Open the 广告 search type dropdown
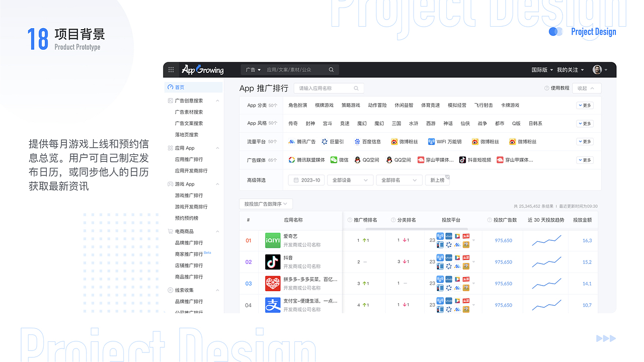The width and height of the screenshot is (644, 362). pos(253,70)
